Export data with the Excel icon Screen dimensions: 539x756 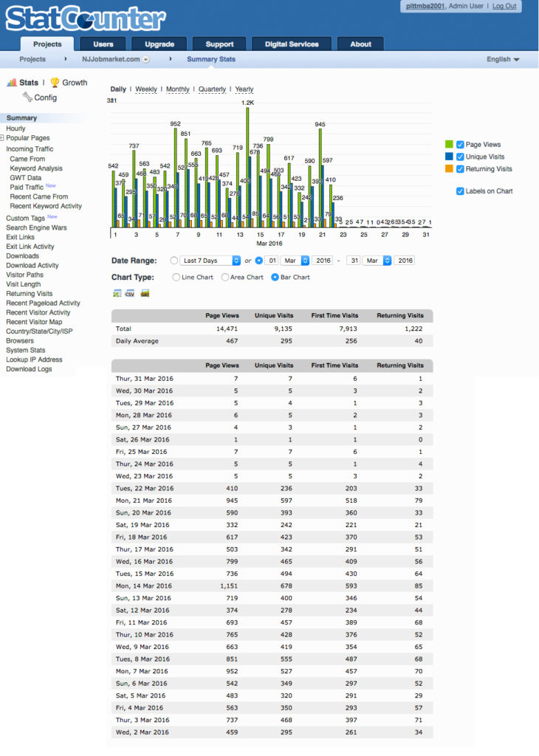pos(117,293)
